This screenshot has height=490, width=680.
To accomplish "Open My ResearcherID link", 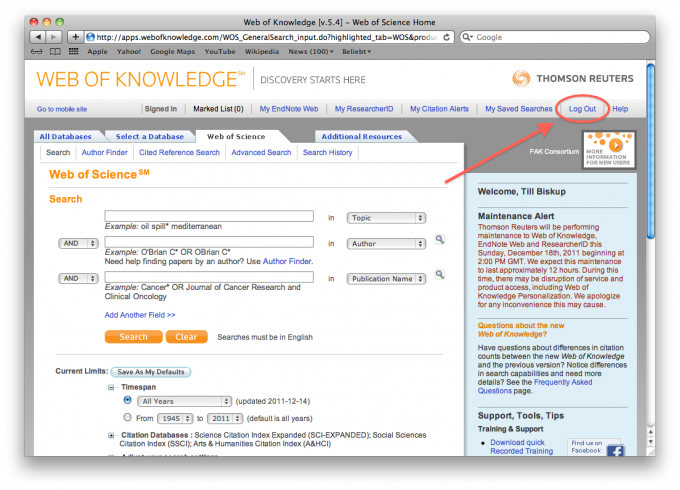I will tap(364, 109).
